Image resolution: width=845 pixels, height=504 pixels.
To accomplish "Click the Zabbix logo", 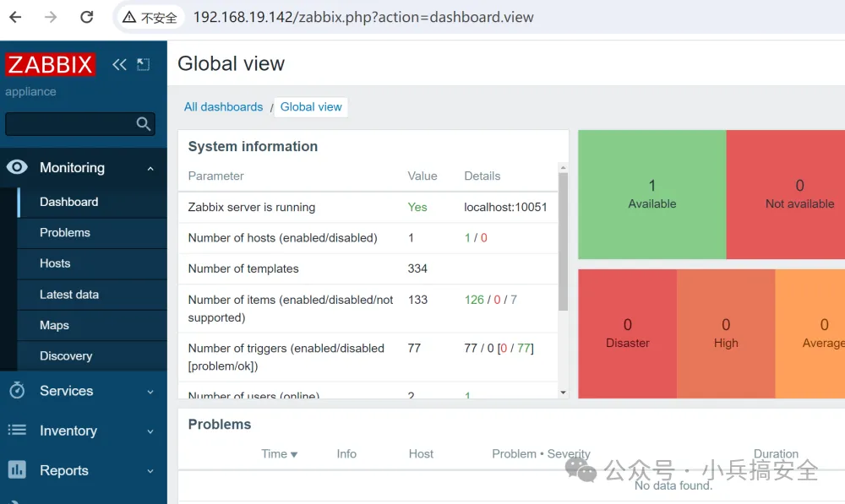I will [51, 64].
